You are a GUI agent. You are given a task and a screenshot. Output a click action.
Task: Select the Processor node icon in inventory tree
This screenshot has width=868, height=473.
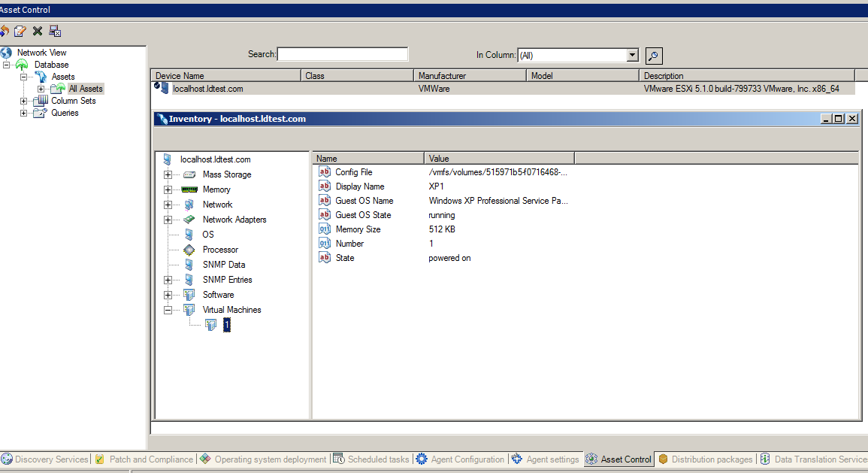[x=188, y=249]
